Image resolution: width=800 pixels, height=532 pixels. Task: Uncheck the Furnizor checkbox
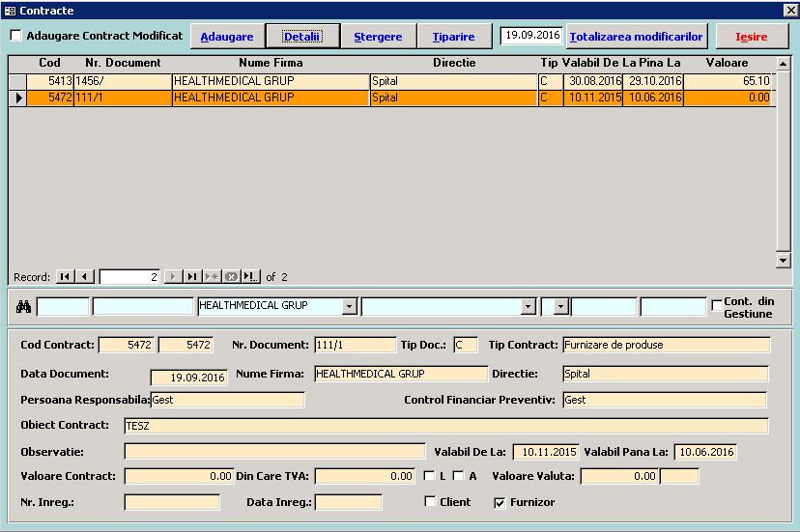(500, 502)
